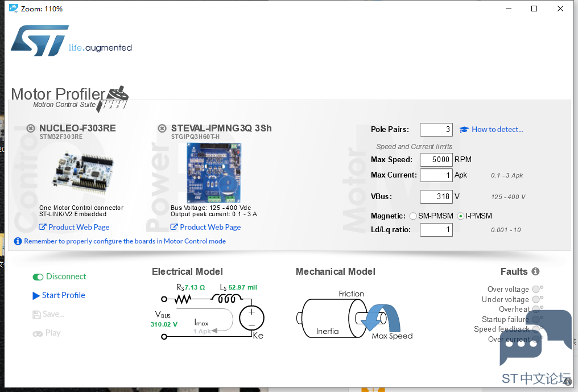Click the STEVAL-IPMNG3Q power board image

tap(214, 173)
